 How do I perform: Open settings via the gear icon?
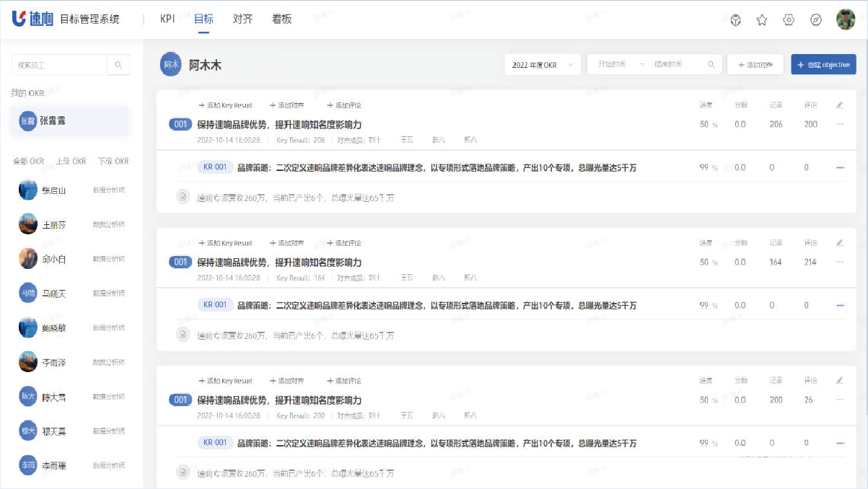(789, 20)
